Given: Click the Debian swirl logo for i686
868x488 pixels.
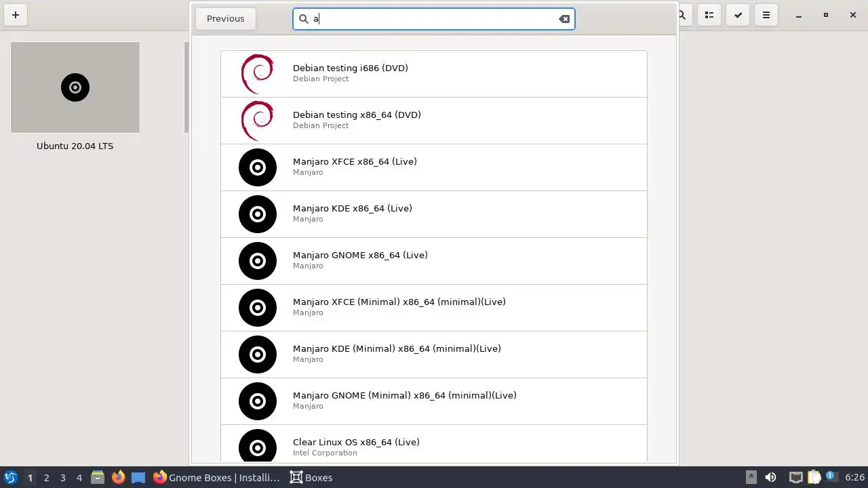Looking at the screenshot, I should click(258, 74).
